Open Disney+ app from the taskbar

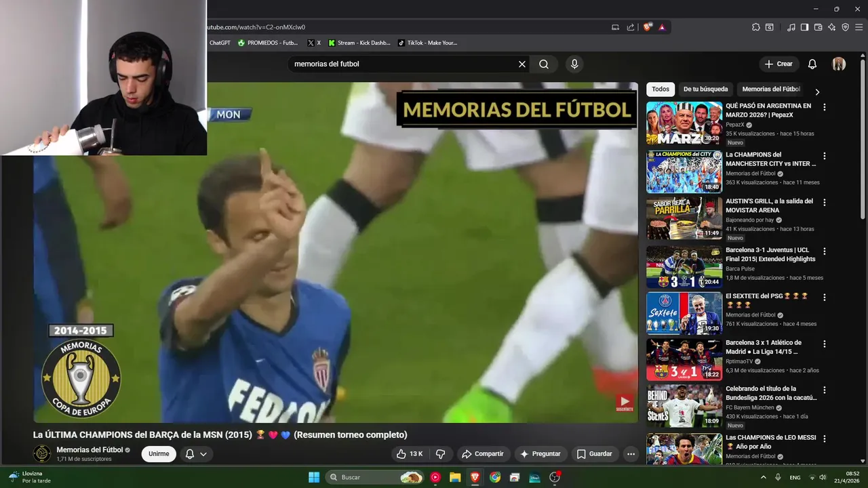click(x=534, y=477)
